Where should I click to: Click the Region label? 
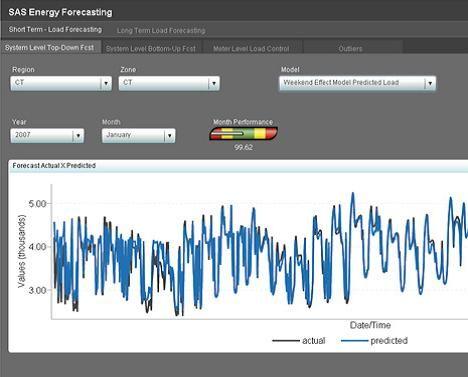[23, 70]
